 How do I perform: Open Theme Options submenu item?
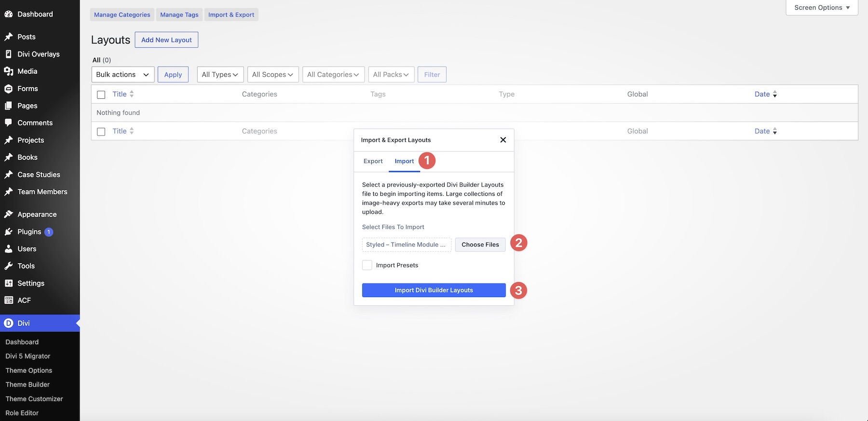click(29, 370)
